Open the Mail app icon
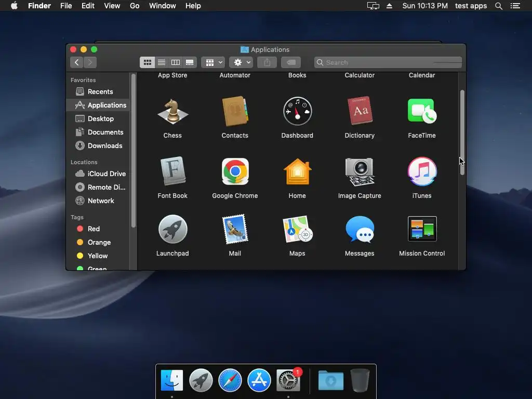532x399 pixels. click(235, 229)
